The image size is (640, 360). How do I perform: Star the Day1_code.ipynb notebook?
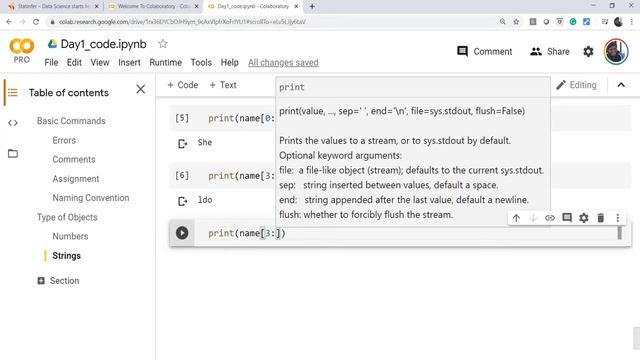[x=162, y=44]
